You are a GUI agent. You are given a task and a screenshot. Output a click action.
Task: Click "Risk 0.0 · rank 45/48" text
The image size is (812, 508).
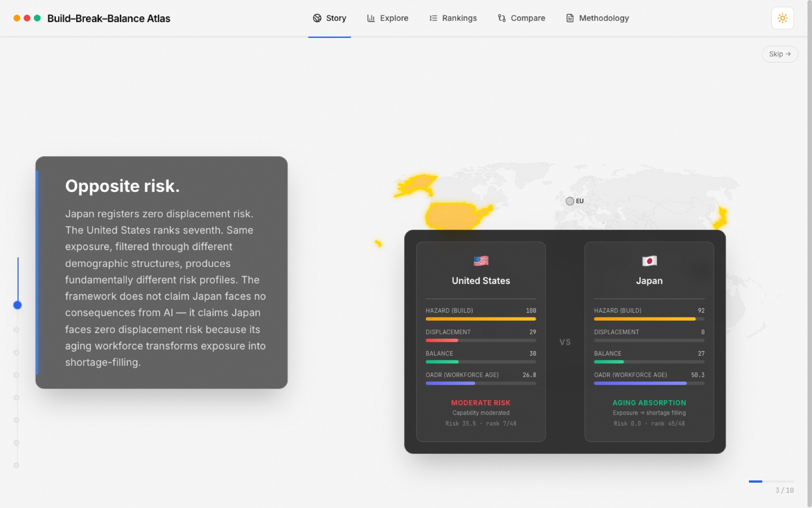point(649,424)
